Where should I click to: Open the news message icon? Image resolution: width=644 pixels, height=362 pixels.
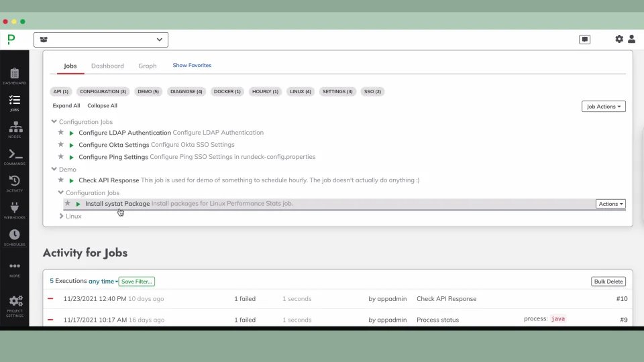coord(584,40)
